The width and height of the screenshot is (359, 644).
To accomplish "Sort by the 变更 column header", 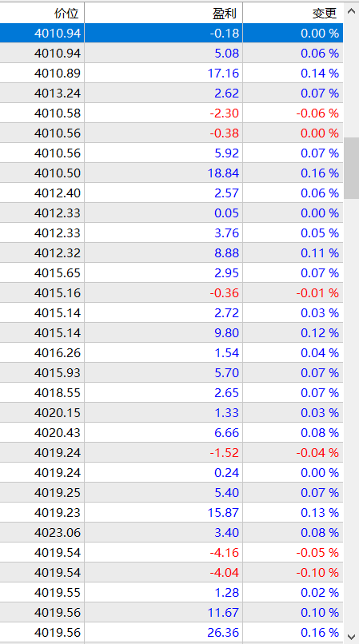I will pos(293,13).
